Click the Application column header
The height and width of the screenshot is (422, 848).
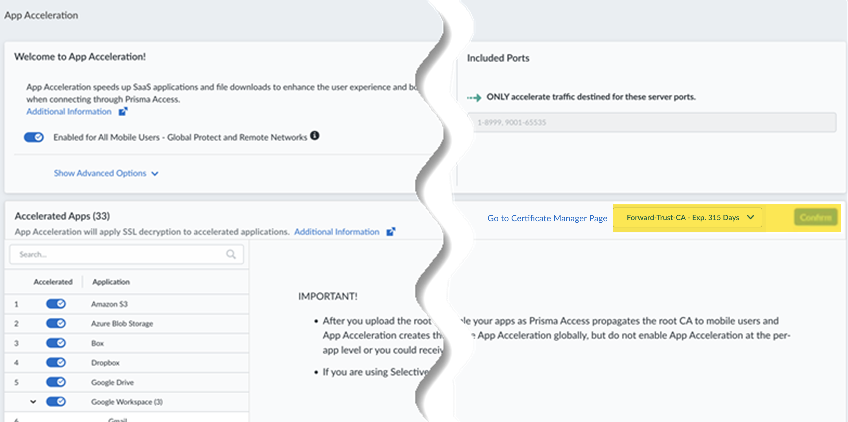pos(111,282)
